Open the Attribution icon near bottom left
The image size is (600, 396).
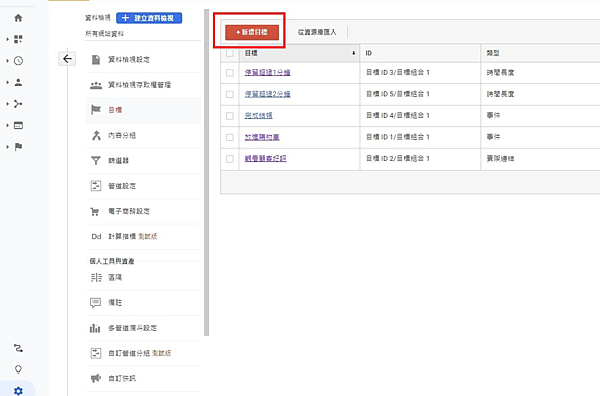[18, 348]
